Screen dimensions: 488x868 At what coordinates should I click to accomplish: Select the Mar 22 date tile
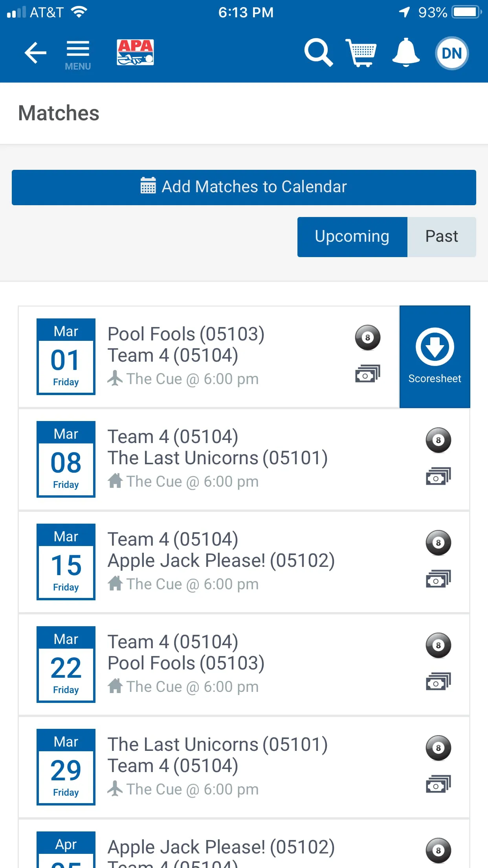pyautogui.click(x=66, y=664)
